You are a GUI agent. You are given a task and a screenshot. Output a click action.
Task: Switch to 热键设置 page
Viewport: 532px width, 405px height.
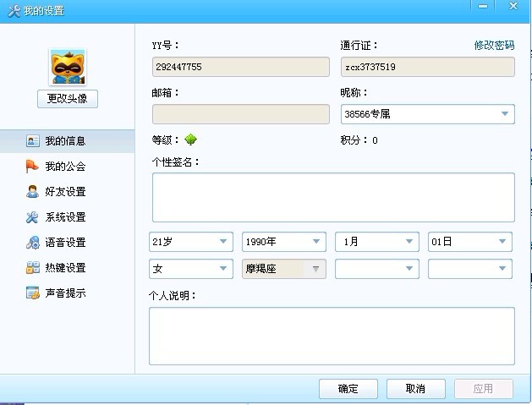click(67, 268)
